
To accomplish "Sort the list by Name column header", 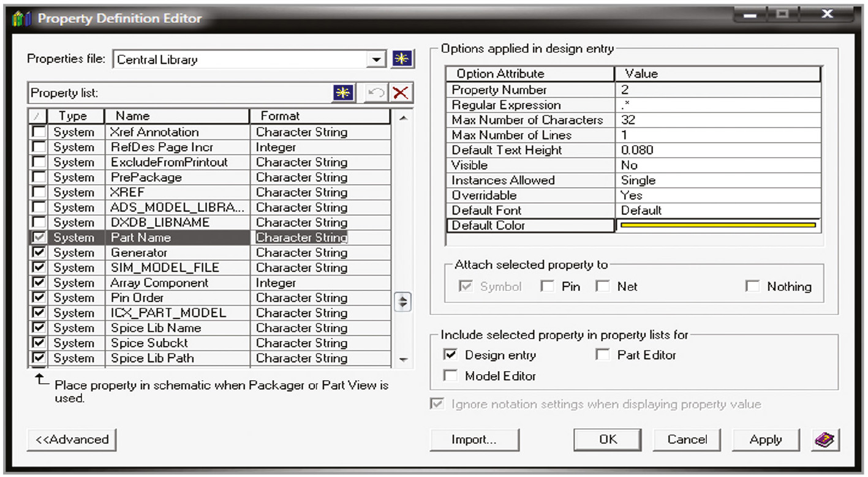I will click(x=176, y=116).
